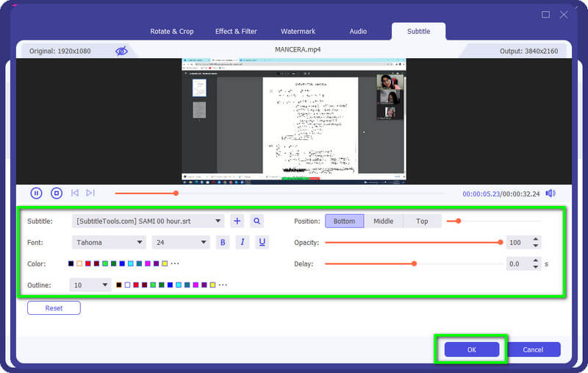Open the Subtitle file dropdown
This screenshot has width=588, height=373.
click(148, 221)
